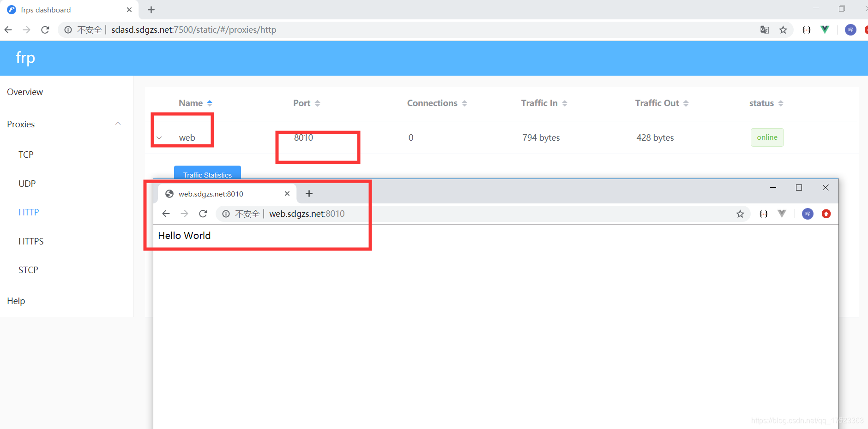The image size is (868, 429).
Task: Minimize the frps dashboard browser window
Action: click(816, 8)
